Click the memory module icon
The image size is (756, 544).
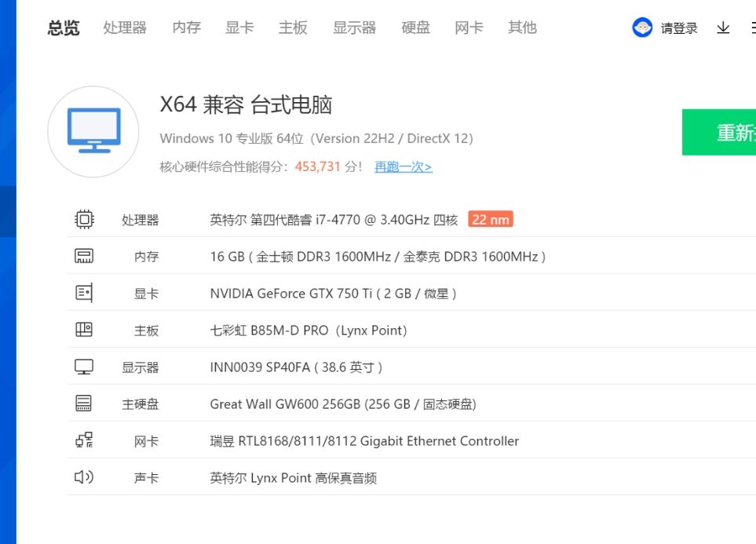[84, 256]
